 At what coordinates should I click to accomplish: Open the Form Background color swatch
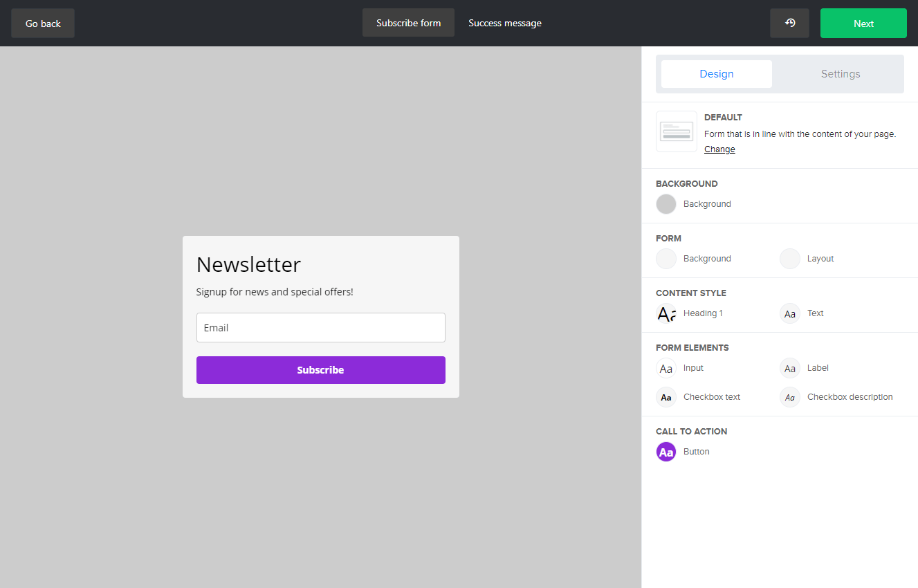point(666,259)
